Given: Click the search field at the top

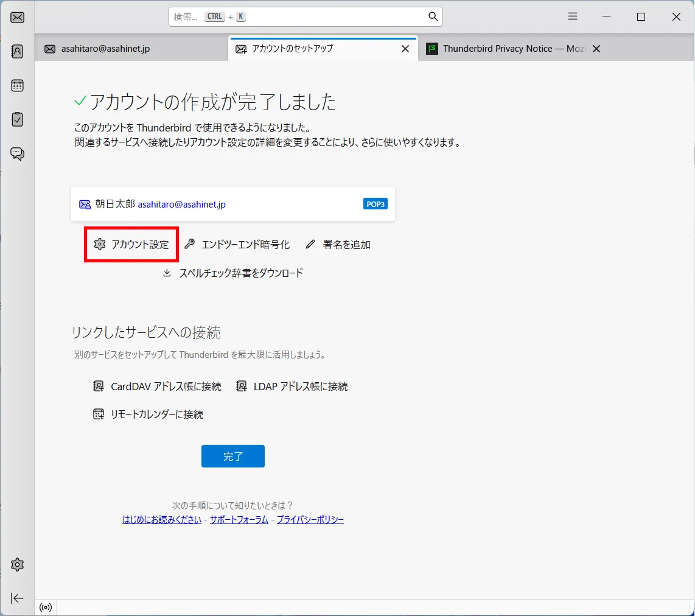Looking at the screenshot, I should [304, 16].
